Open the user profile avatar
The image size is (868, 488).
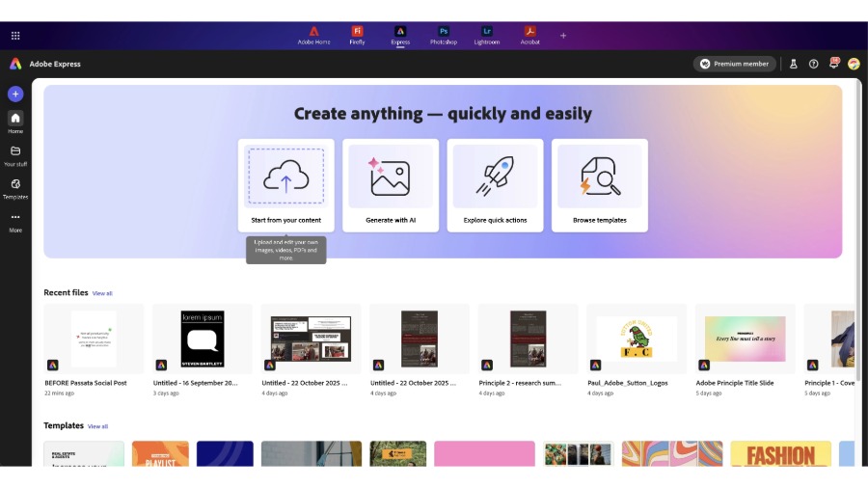pyautogui.click(x=854, y=64)
